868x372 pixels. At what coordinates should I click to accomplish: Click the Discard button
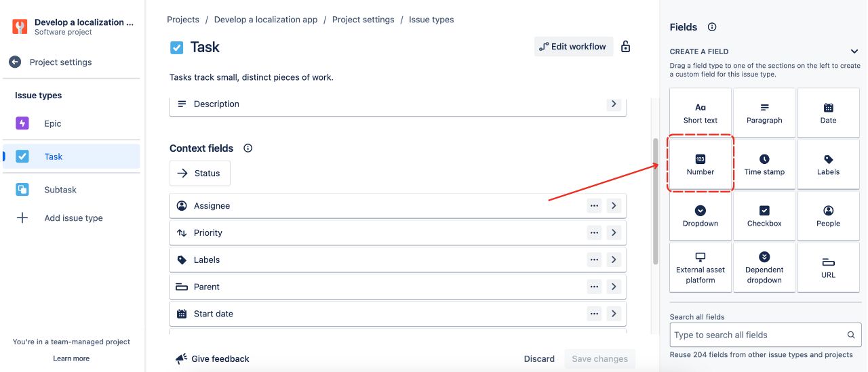point(539,358)
